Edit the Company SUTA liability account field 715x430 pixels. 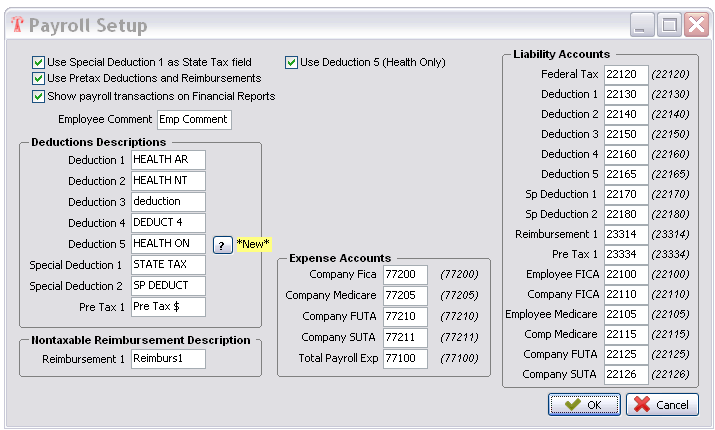(x=626, y=374)
